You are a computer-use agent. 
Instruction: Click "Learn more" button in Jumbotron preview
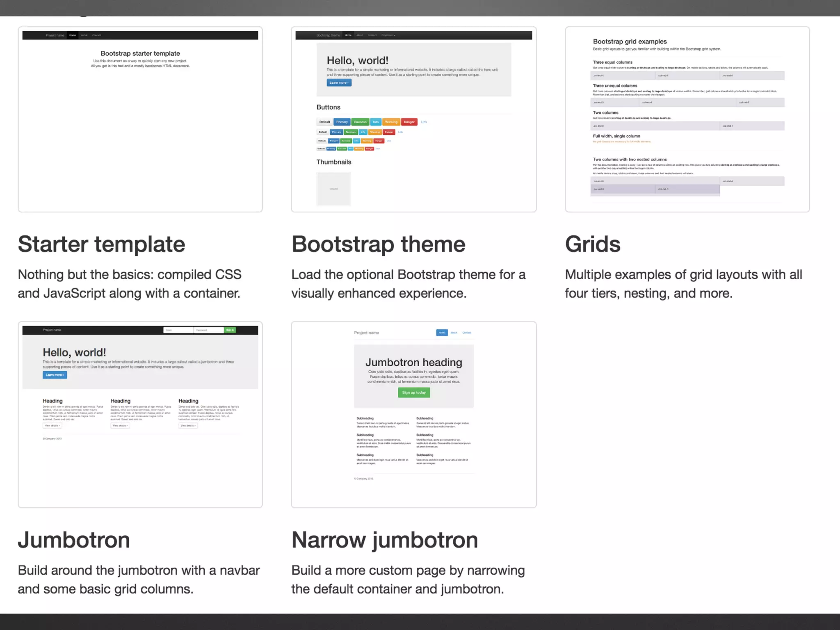pyautogui.click(x=55, y=375)
